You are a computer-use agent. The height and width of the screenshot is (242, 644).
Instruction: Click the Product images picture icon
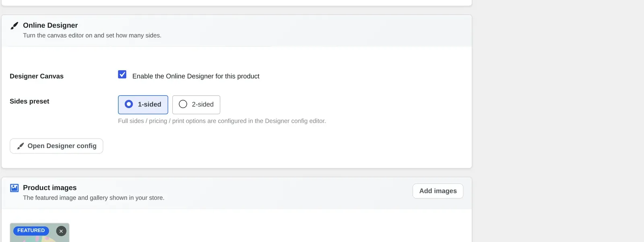[14, 188]
